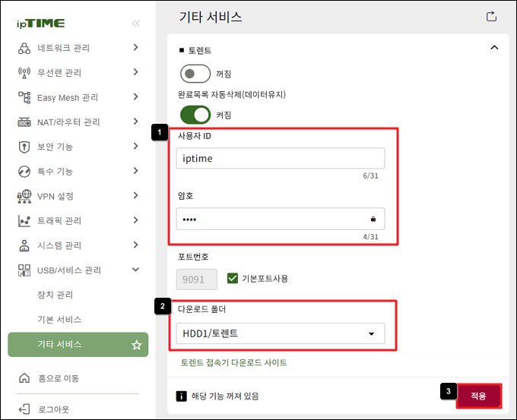This screenshot has height=420, width=517.
Task: Uncheck the 기본포트사용 checkbox
Action: [x=233, y=278]
